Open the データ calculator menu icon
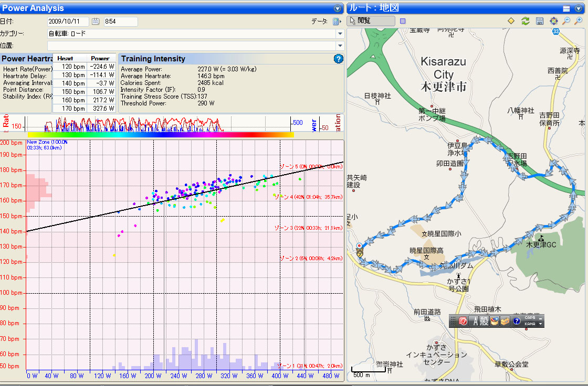Viewport: 588px width, 386px height. coord(336,22)
